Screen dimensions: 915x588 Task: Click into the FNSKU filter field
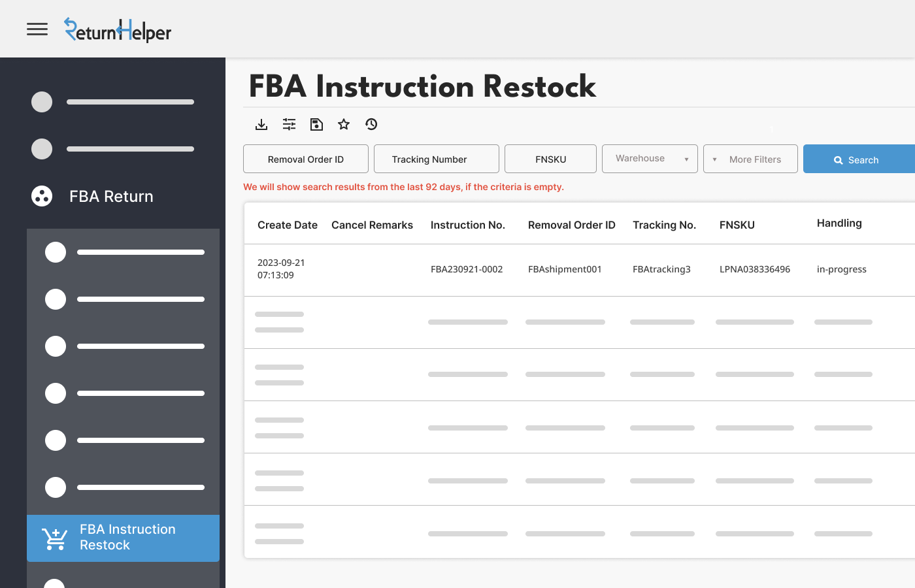(550, 159)
